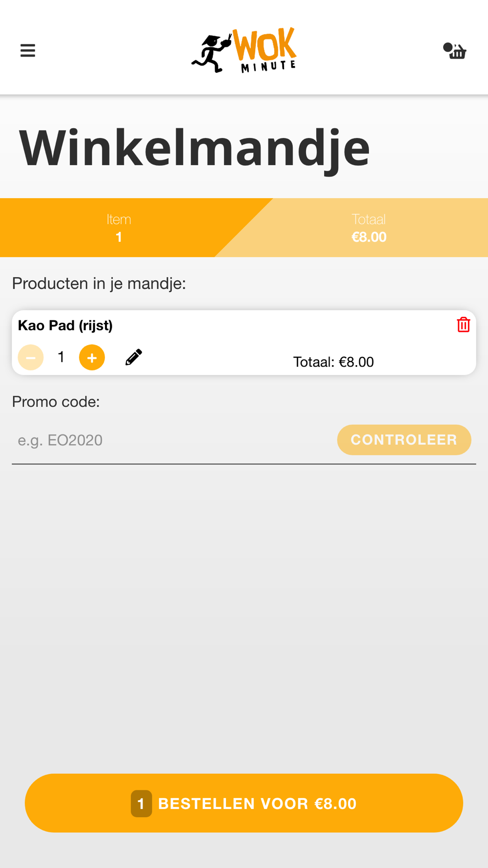Click the dot indicator beside the basket icon
The width and height of the screenshot is (488, 868).
click(x=447, y=47)
